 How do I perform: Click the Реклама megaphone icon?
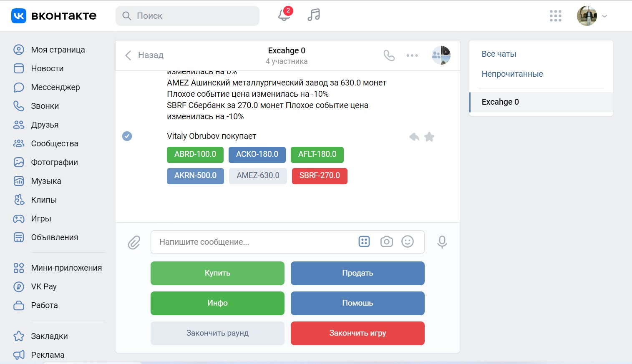19,355
